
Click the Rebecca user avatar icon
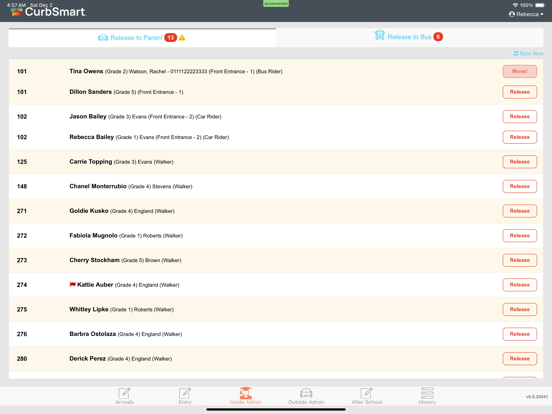pyautogui.click(x=512, y=14)
